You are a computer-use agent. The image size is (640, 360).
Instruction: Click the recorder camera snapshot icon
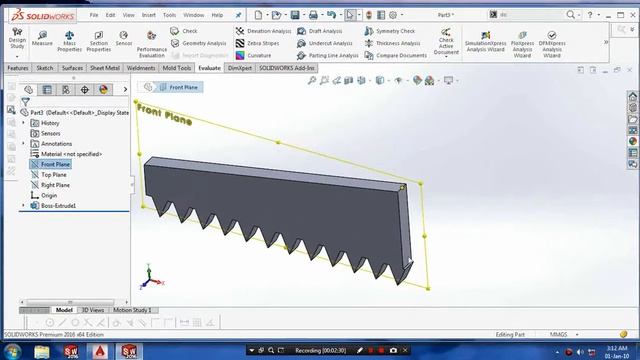[x=393, y=350]
